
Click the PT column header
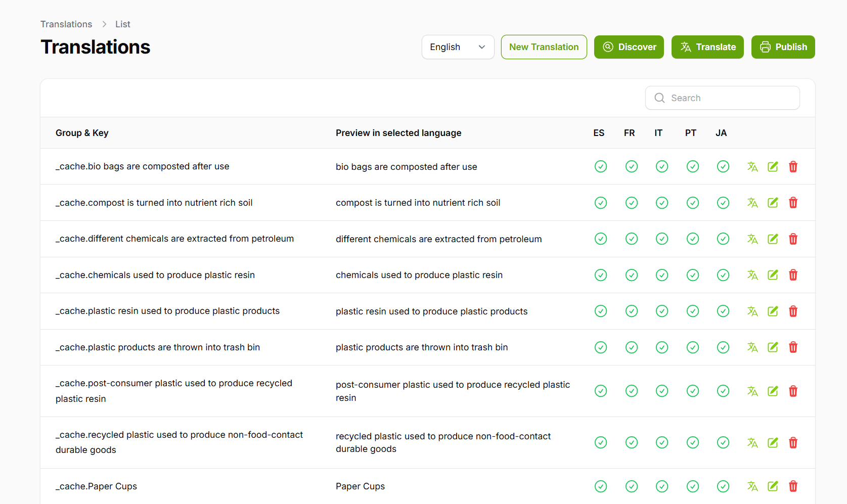(691, 133)
